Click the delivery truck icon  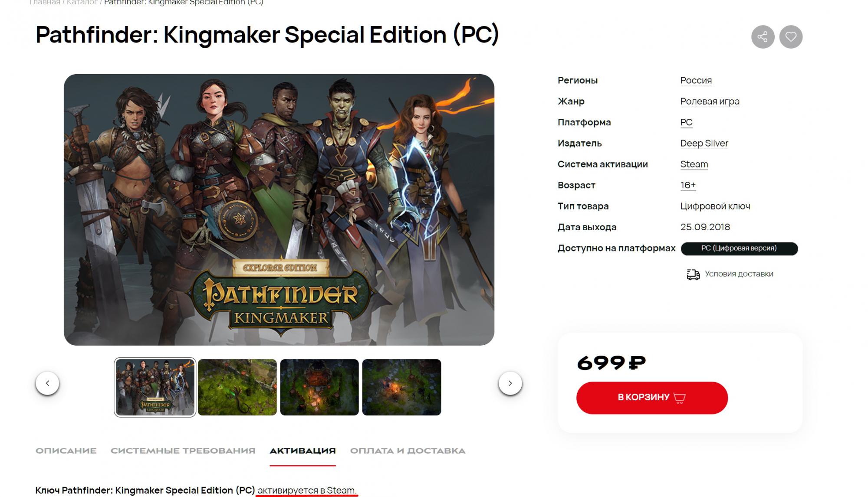pos(693,274)
